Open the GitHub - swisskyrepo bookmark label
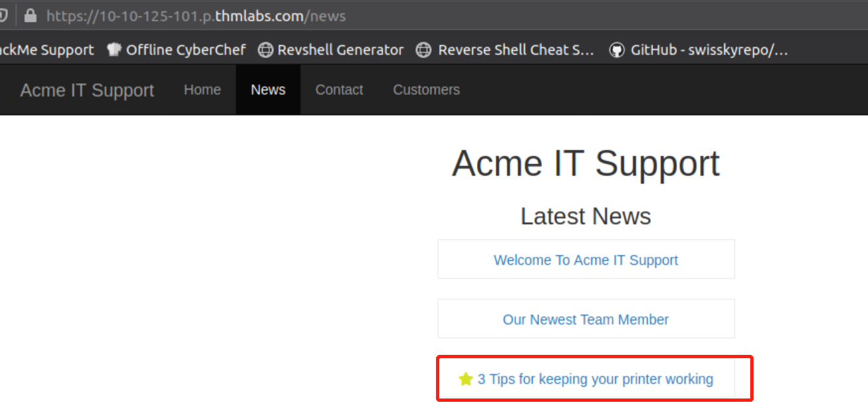Screen dimensions: 868x417 [x=709, y=50]
